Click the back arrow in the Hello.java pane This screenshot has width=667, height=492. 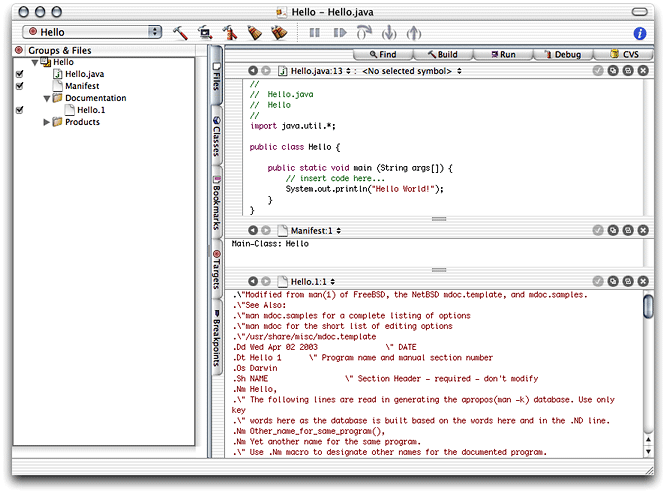click(253, 71)
